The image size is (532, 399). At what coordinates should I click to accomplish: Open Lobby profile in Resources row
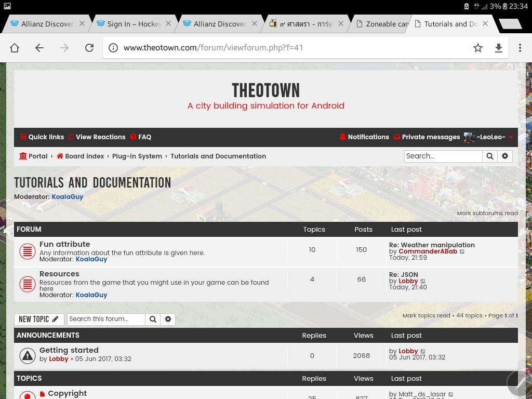[x=408, y=281]
